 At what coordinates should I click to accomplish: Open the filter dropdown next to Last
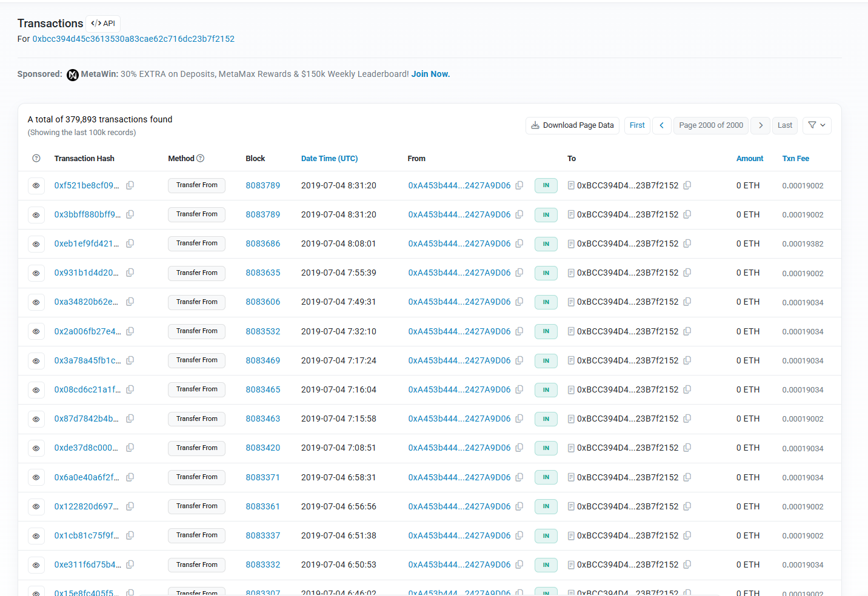(816, 125)
